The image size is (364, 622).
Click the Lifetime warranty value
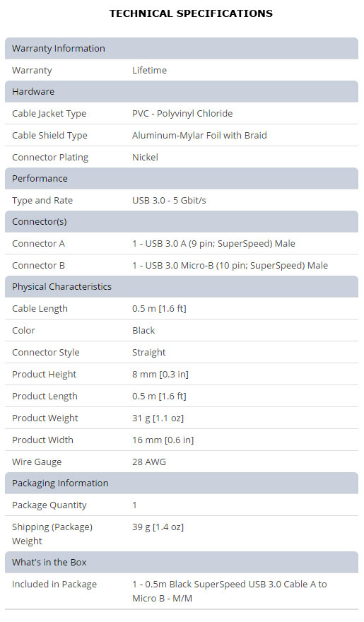pyautogui.click(x=149, y=71)
